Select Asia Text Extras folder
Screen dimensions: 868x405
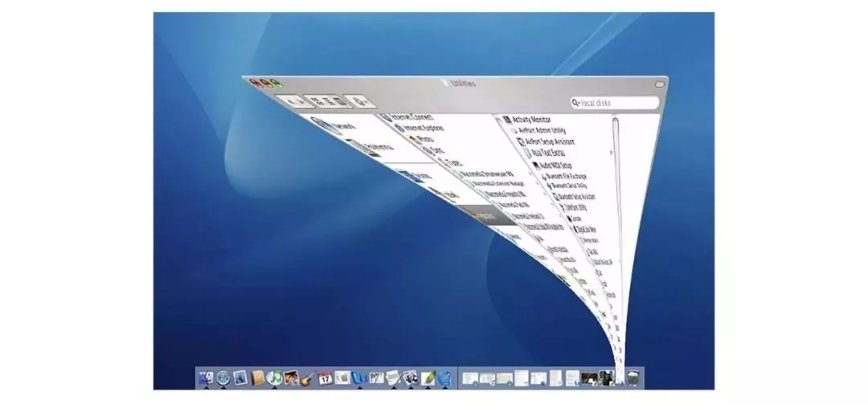tap(545, 153)
